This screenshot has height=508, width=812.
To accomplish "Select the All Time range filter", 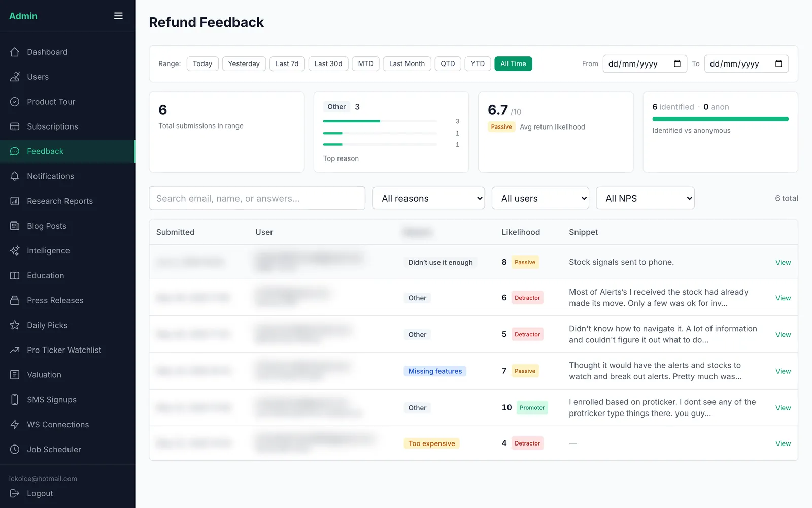I will [513, 63].
